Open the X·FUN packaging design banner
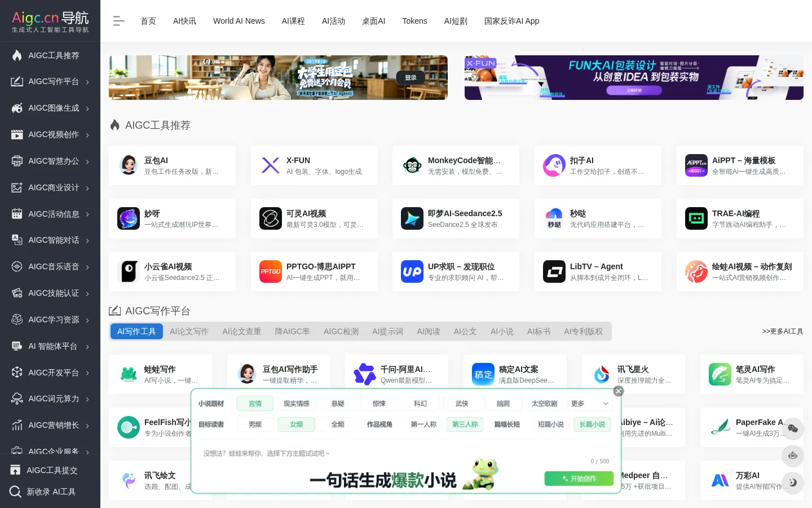This screenshot has height=508, width=812. 634,77
